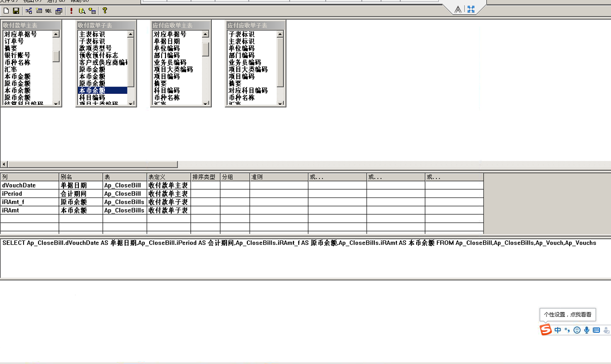611x364 pixels.
Task: Click the 排序类型 column header in the grid
Action: (x=205, y=177)
